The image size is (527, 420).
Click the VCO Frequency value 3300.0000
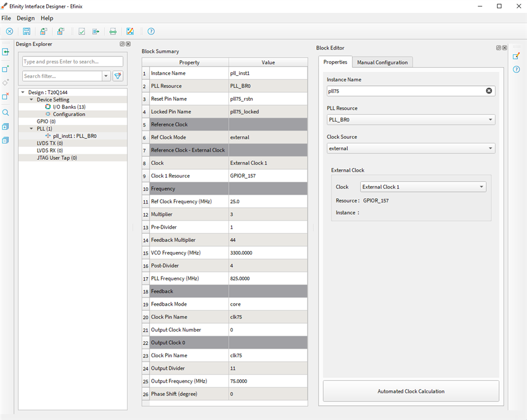click(268, 253)
